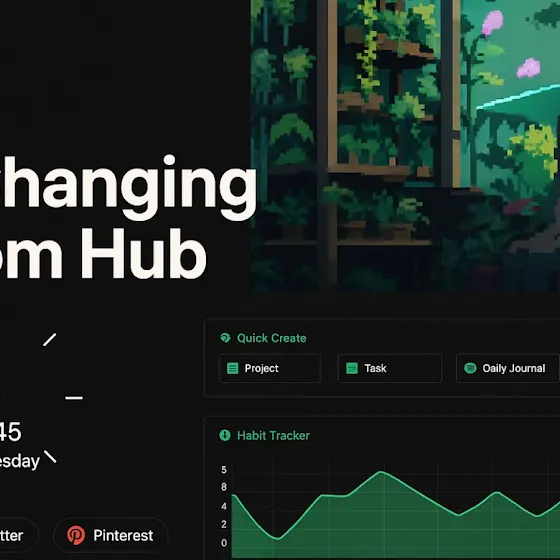560x560 pixels.
Task: Click the highest peak on Habit Tracker chart
Action: [x=381, y=472]
